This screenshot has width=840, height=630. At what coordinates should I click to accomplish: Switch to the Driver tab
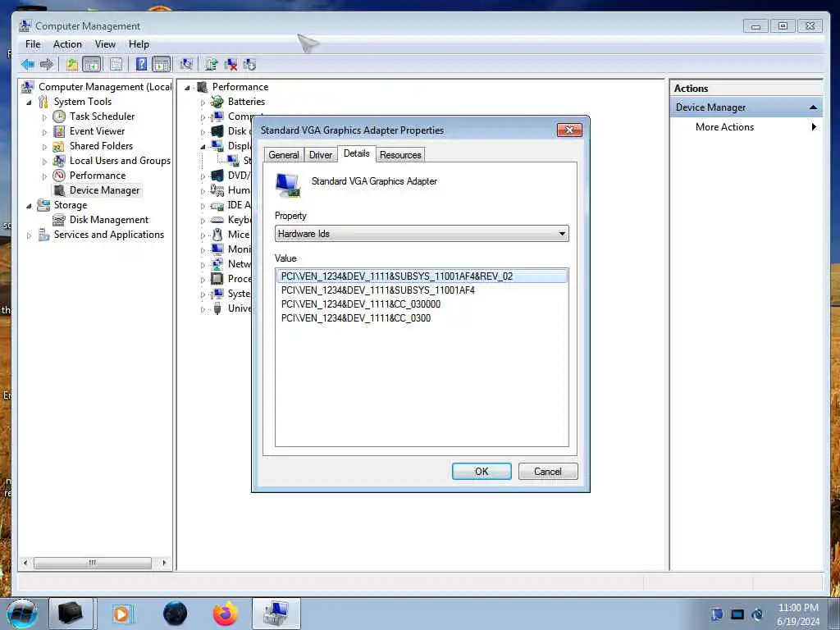(x=321, y=155)
